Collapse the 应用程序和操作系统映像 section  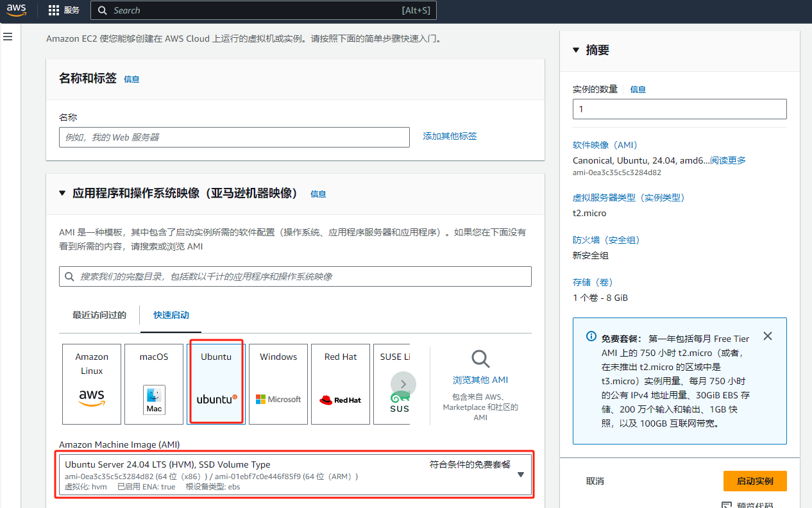click(x=62, y=193)
